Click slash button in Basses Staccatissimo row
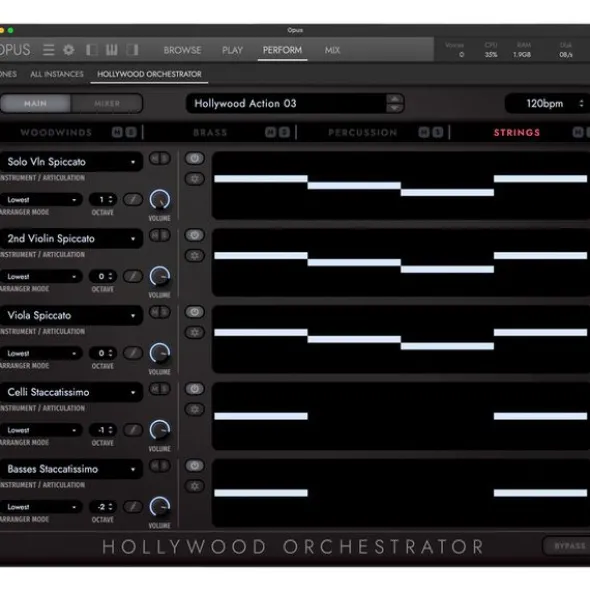The width and height of the screenshot is (590, 591). pyautogui.click(x=133, y=507)
